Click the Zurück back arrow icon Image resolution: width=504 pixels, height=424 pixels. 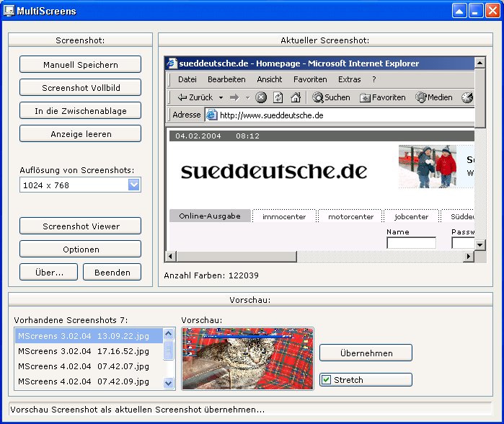(182, 97)
